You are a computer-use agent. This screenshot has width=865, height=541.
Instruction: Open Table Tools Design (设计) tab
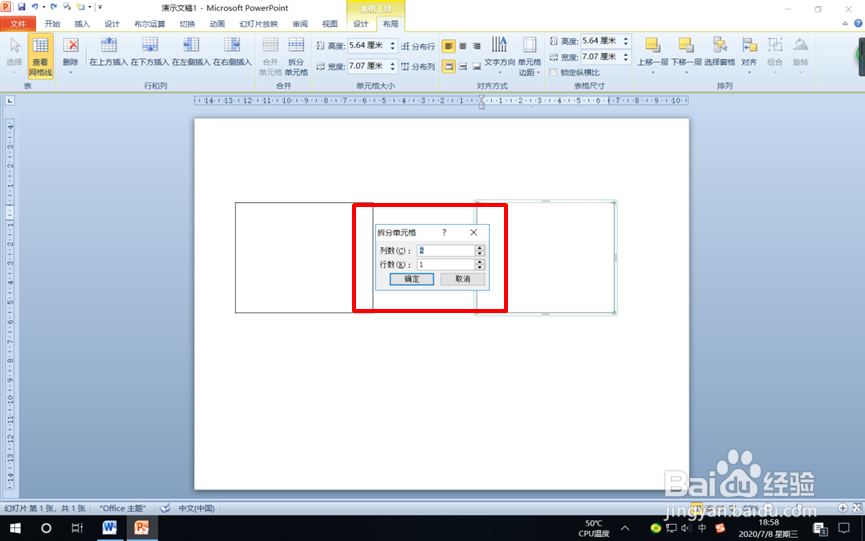[x=361, y=24]
